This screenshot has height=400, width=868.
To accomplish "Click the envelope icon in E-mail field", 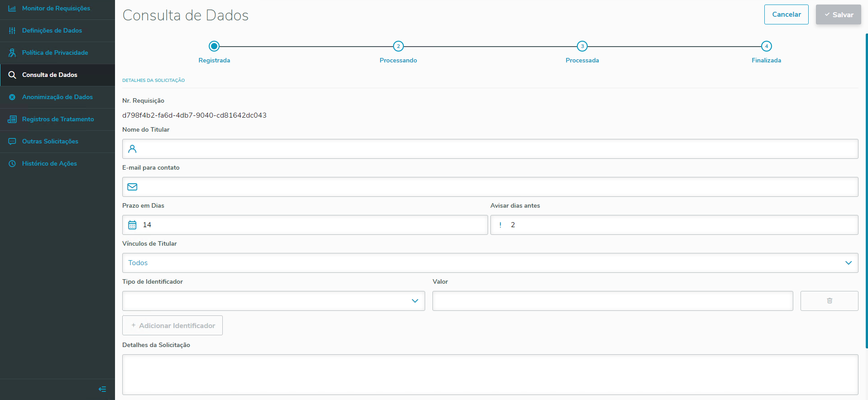I will point(132,187).
